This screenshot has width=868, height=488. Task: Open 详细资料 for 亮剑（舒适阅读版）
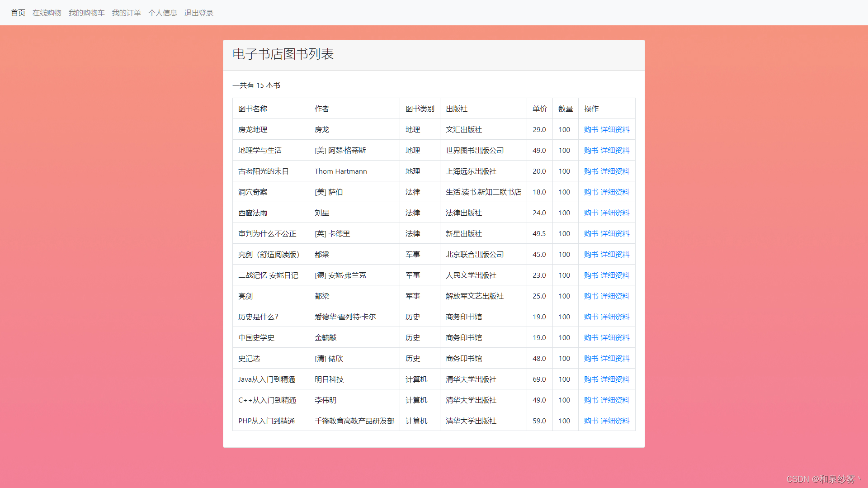(615, 254)
